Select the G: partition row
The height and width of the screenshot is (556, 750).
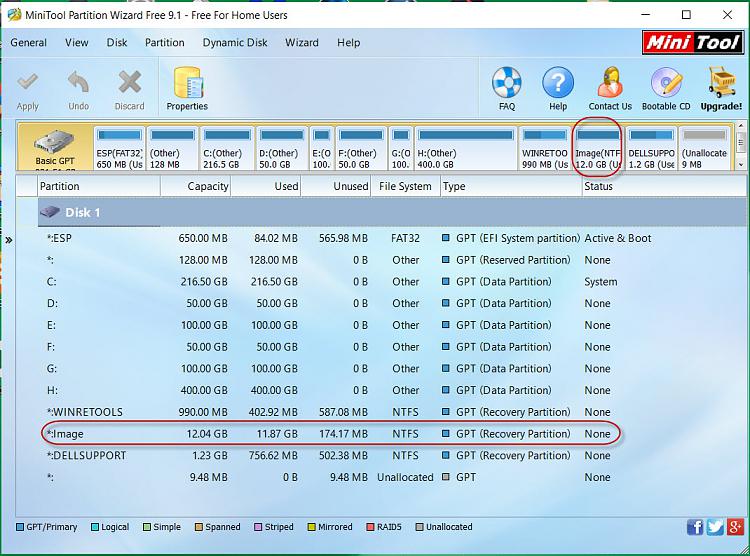[391, 369]
